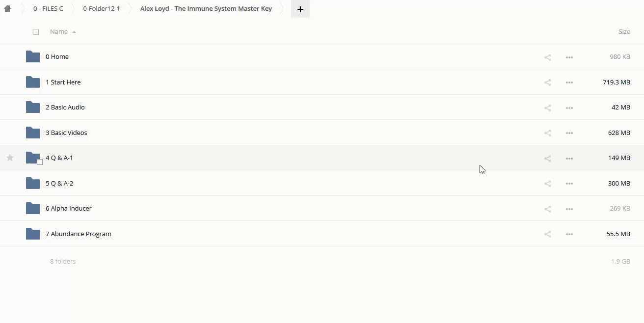Click the plus button to add new

pyautogui.click(x=300, y=9)
